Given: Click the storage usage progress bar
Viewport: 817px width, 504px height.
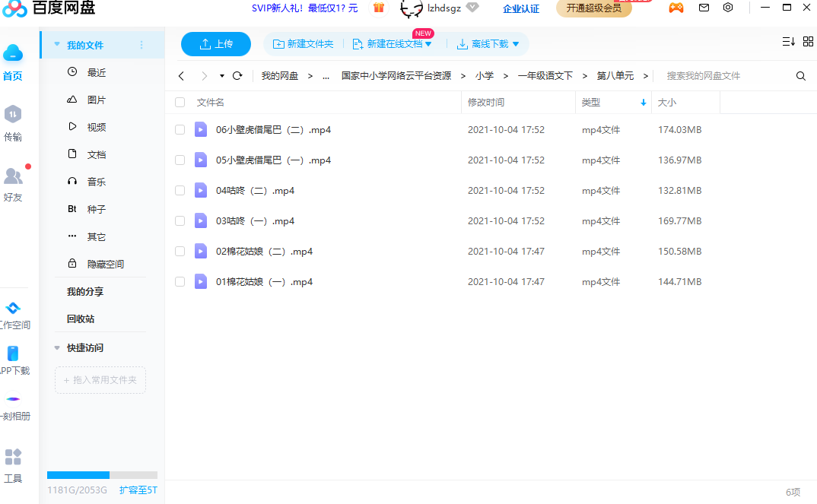Looking at the screenshot, I should (102, 475).
